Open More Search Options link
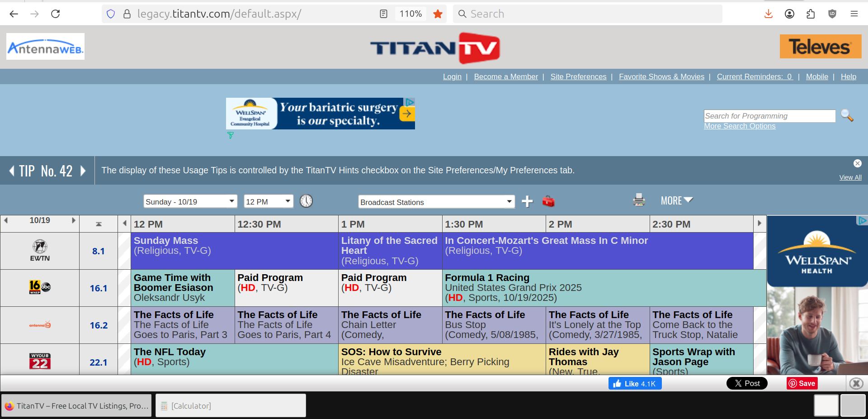Viewport: 868px width, 419px height. pyautogui.click(x=740, y=126)
